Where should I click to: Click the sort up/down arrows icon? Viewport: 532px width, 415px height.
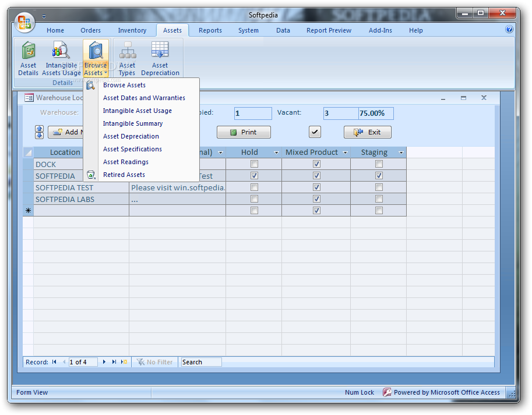(40, 132)
